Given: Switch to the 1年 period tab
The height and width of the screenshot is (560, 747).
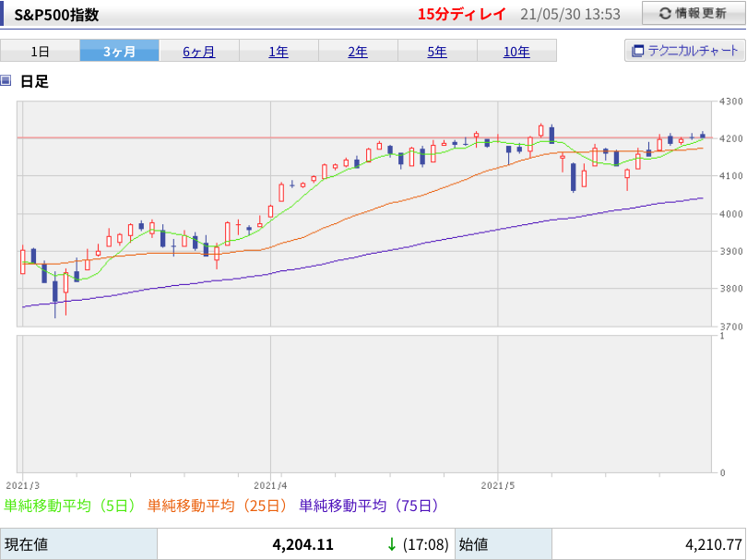Looking at the screenshot, I should click(279, 51).
